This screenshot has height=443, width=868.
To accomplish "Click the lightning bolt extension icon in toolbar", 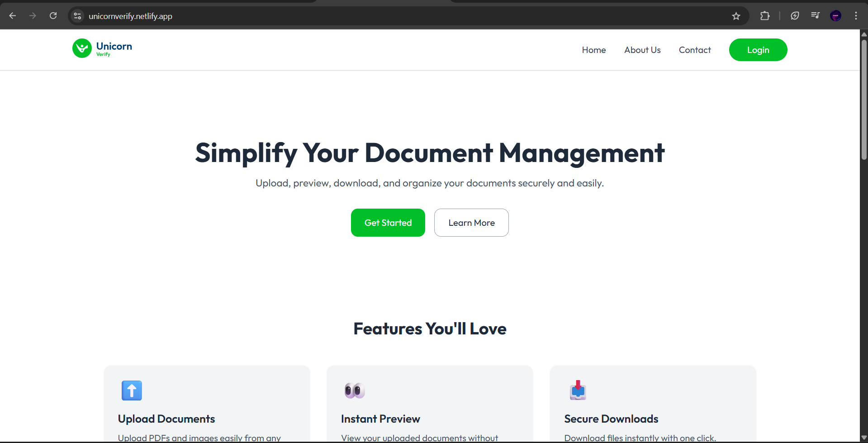I will [795, 16].
